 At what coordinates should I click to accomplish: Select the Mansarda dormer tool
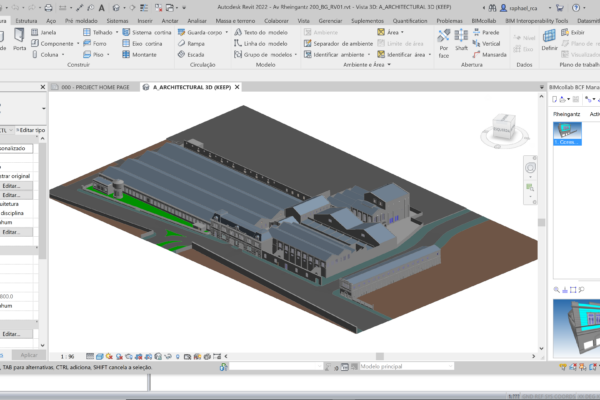(x=489, y=55)
